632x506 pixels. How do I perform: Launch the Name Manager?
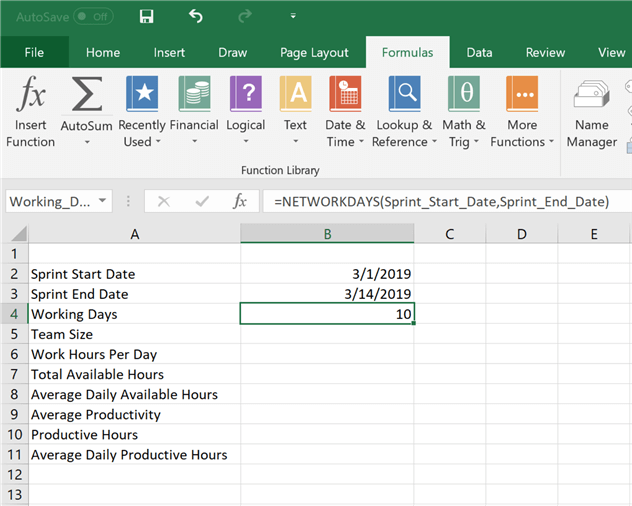[x=592, y=110]
